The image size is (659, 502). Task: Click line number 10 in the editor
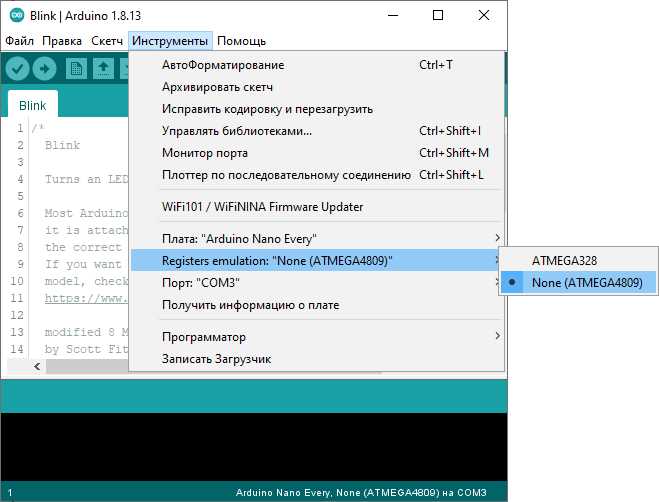[x=17, y=281]
